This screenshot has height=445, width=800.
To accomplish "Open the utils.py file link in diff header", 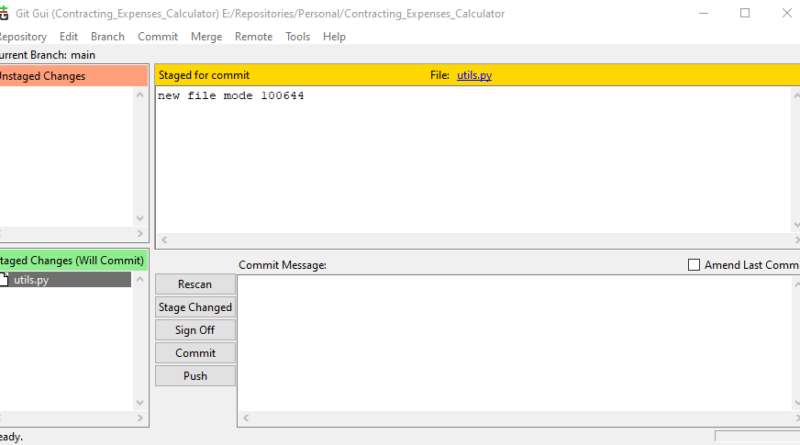I will point(474,75).
